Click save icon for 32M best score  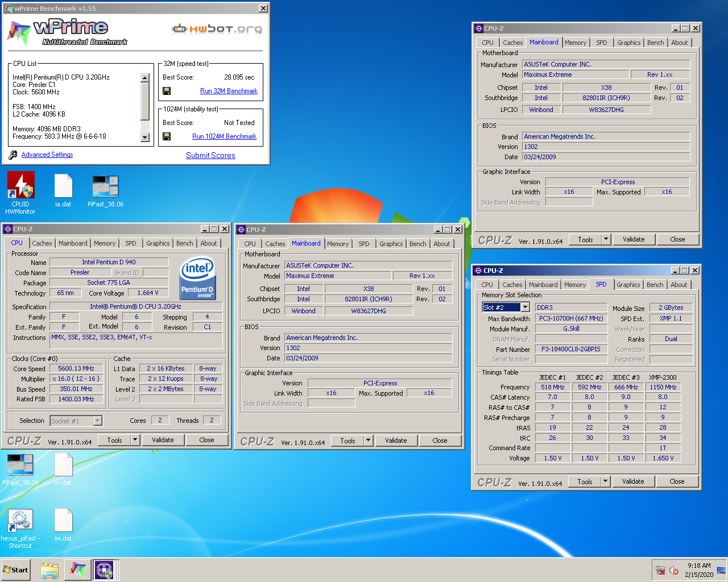click(167, 91)
